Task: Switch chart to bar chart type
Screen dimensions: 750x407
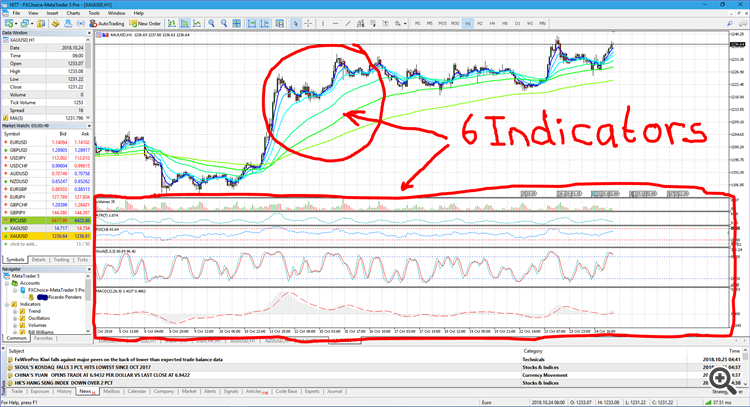Action: pyautogui.click(x=172, y=23)
